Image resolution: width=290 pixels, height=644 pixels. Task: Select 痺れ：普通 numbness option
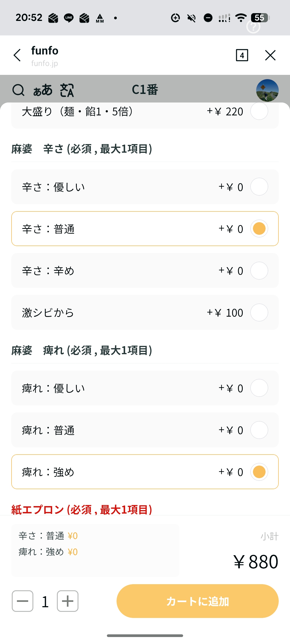259,430
